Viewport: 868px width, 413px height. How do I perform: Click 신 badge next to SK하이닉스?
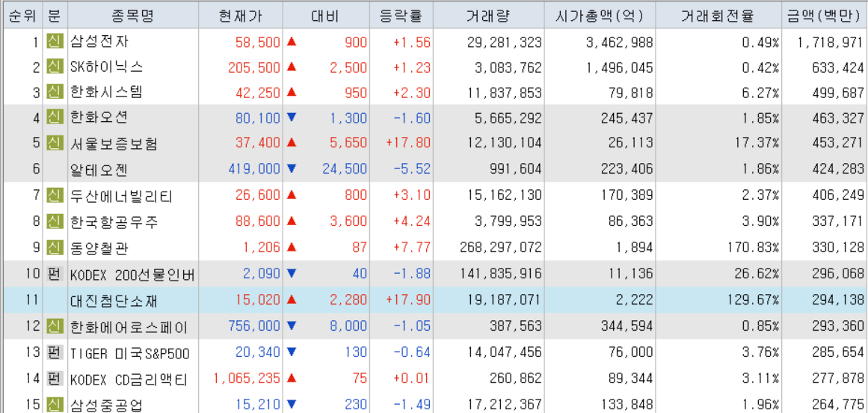pyautogui.click(x=55, y=67)
